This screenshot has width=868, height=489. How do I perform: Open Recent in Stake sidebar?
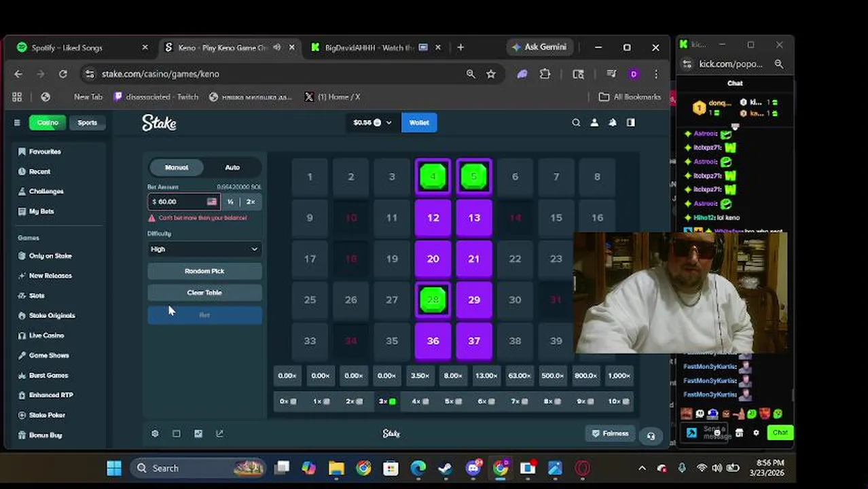pyautogui.click(x=39, y=172)
